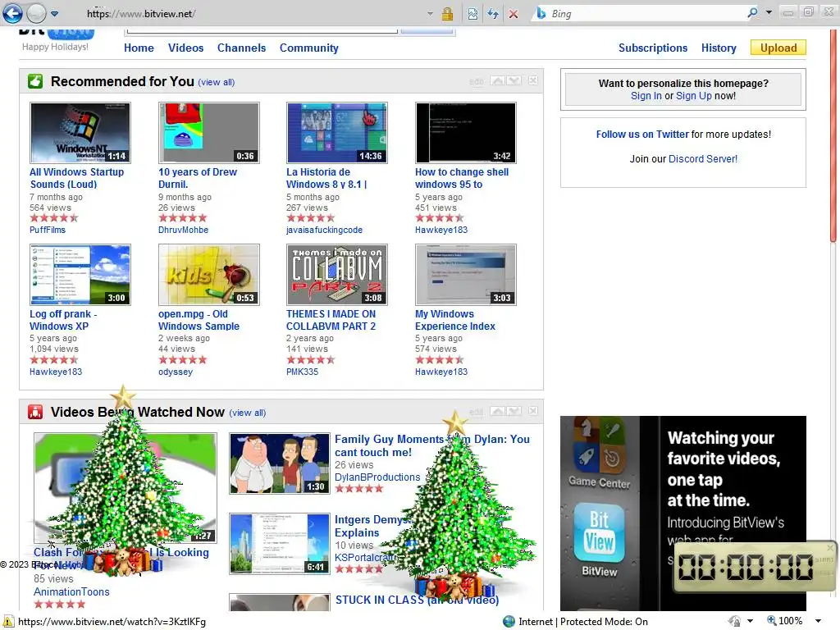Open Family Guy Moments video thumbnail
The image size is (840, 630).
click(280, 464)
